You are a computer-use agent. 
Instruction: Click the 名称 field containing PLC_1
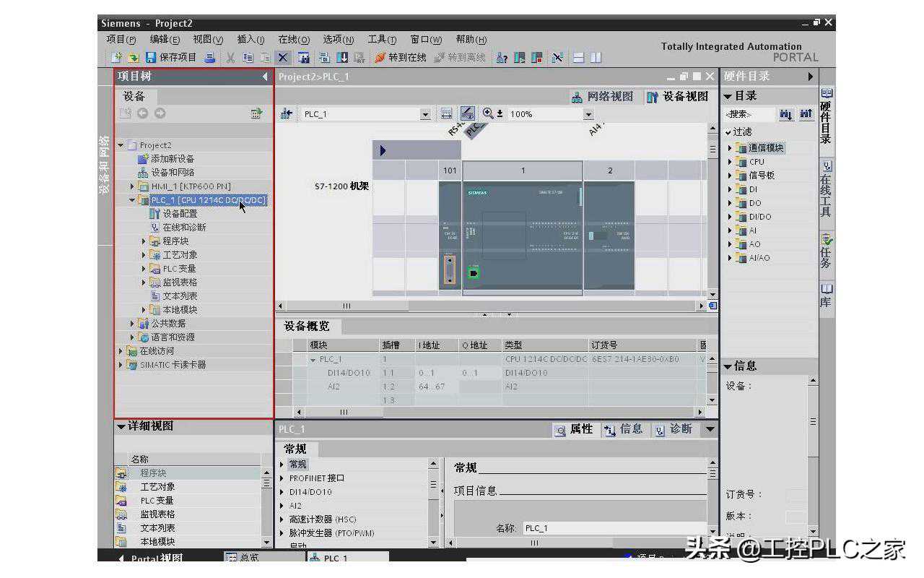click(614, 528)
